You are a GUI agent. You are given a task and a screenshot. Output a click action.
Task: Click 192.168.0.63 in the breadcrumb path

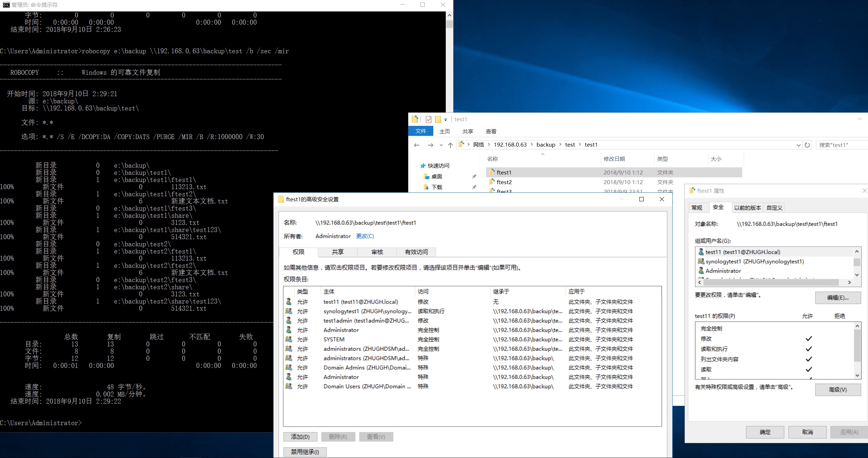pos(510,144)
